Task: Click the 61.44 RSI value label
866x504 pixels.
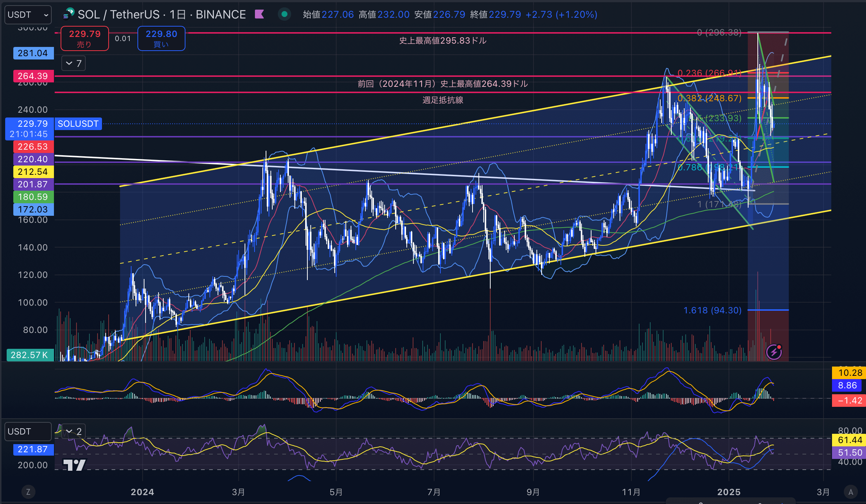Action: (849, 440)
